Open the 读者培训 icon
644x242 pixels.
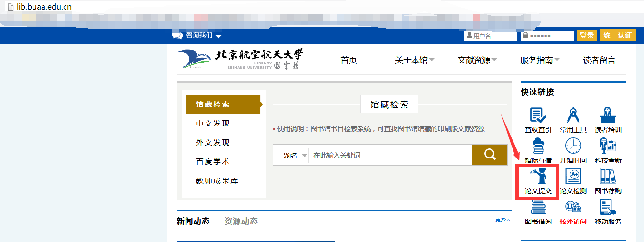(608, 116)
